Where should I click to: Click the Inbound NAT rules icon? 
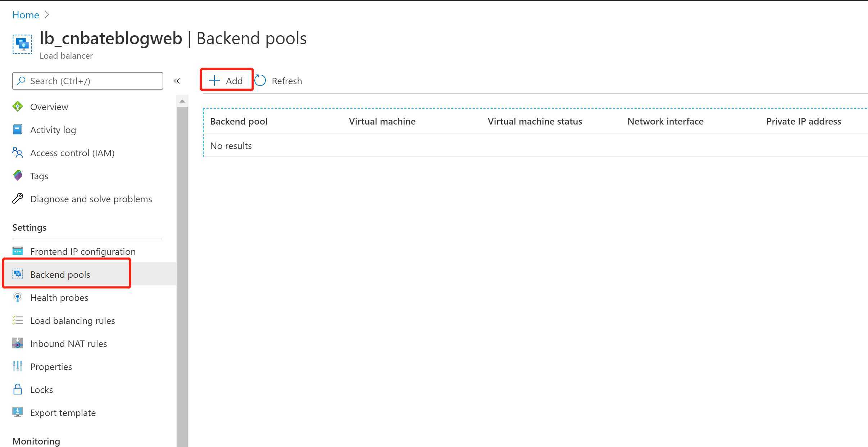point(18,343)
